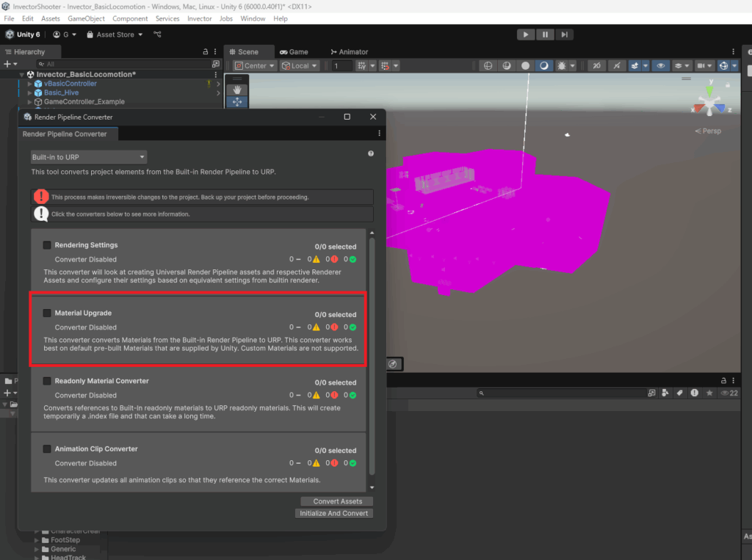Open the converter window three-dot menu

coord(379,134)
